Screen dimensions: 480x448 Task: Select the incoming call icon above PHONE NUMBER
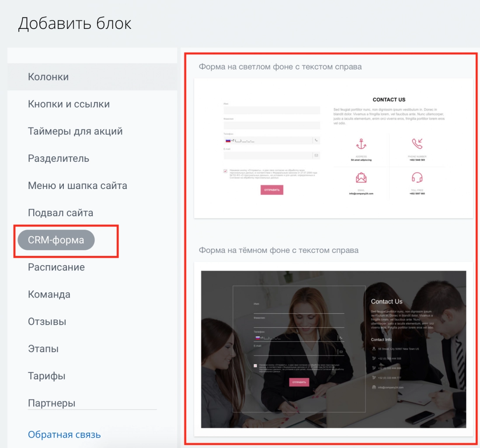(417, 143)
